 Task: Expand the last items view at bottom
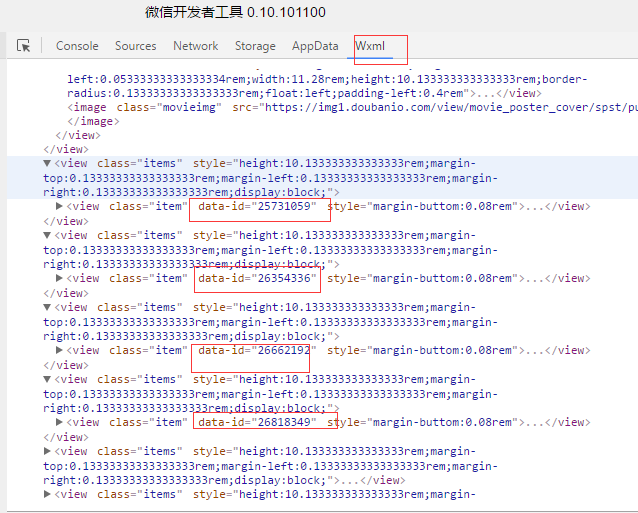(x=47, y=494)
